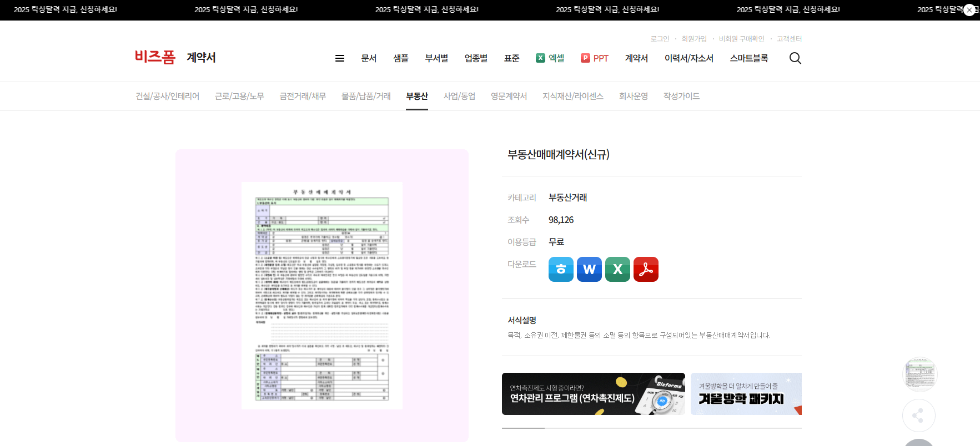Open the red PPT menu item

[594, 58]
